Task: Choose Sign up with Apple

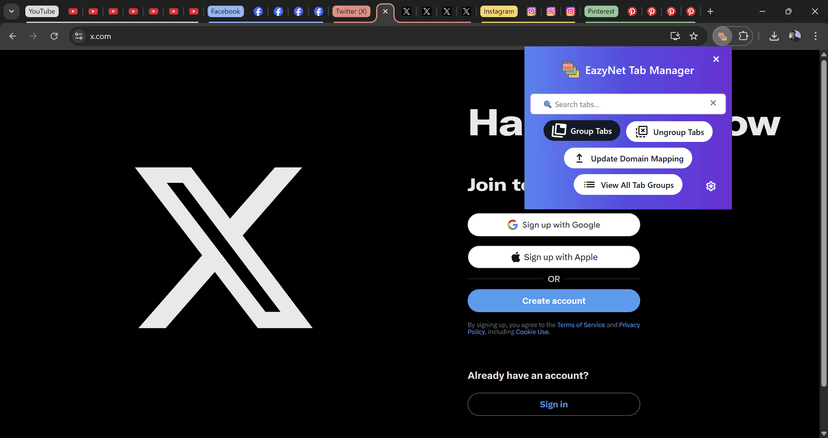Action: 553,257
